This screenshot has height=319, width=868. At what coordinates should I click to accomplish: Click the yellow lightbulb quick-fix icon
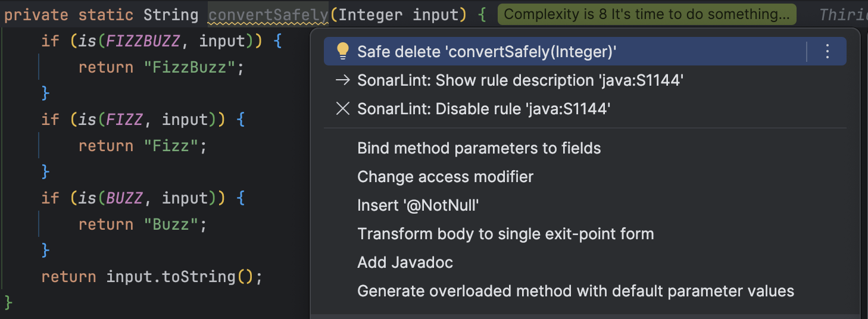343,52
